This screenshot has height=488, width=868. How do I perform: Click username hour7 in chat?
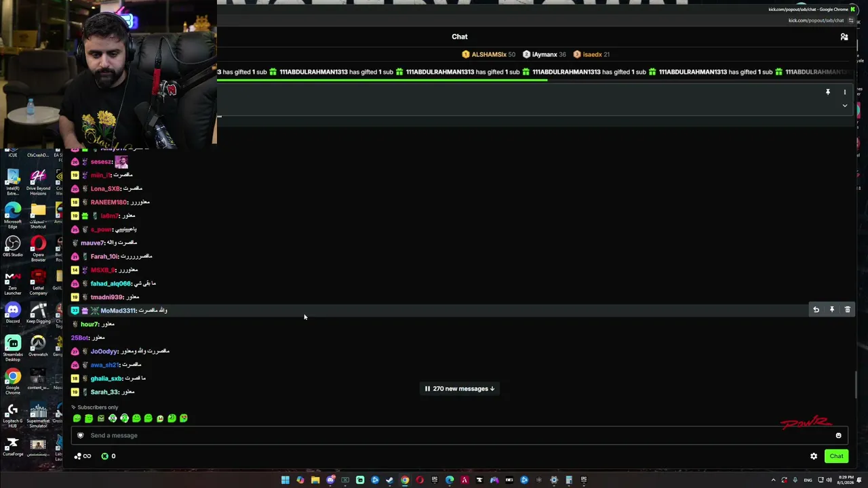90,324
